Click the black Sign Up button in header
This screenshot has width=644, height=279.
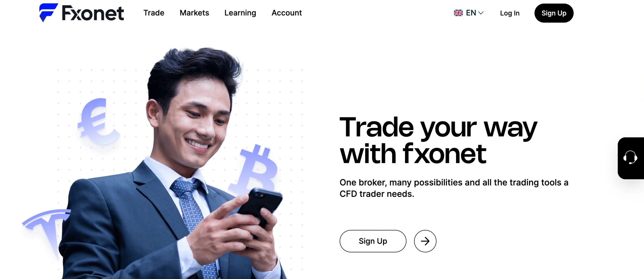point(554,13)
